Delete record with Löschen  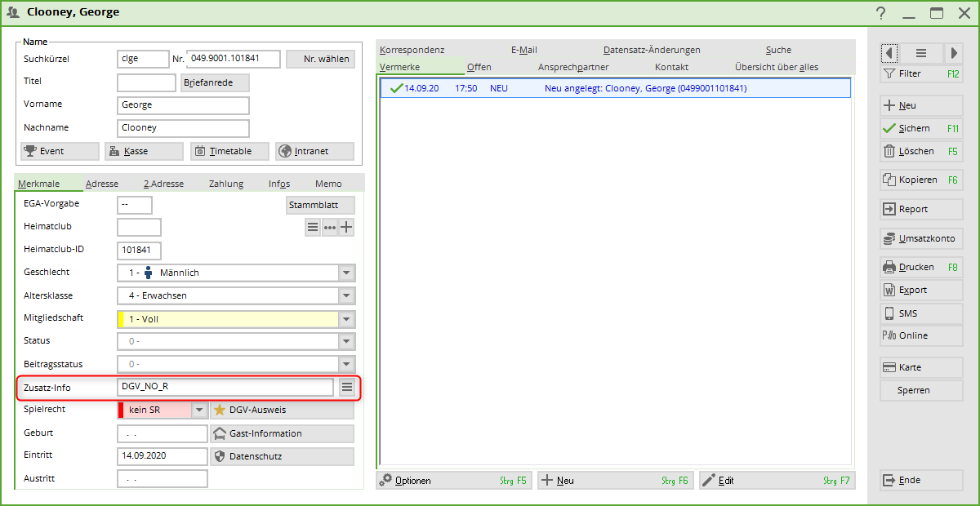pyautogui.click(x=920, y=151)
